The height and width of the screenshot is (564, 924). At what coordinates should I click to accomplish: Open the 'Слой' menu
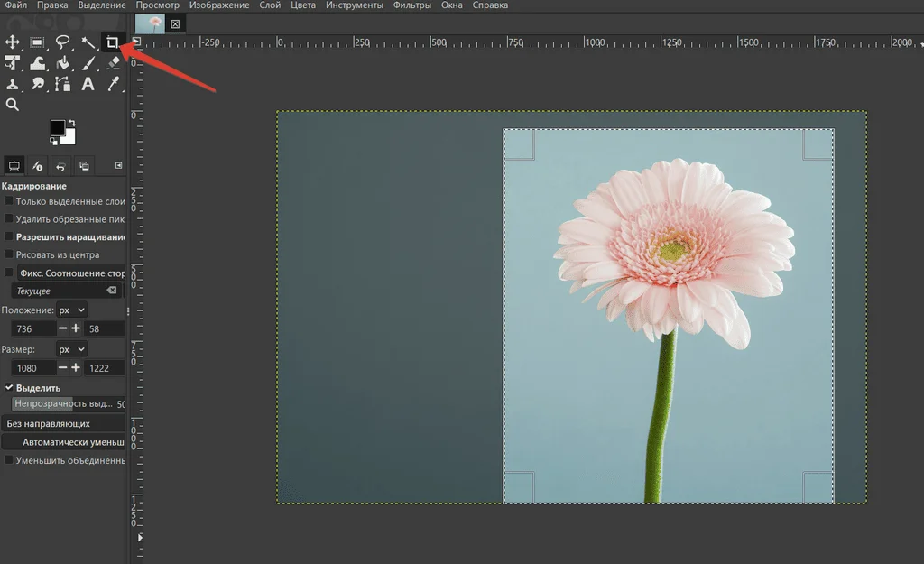click(270, 5)
